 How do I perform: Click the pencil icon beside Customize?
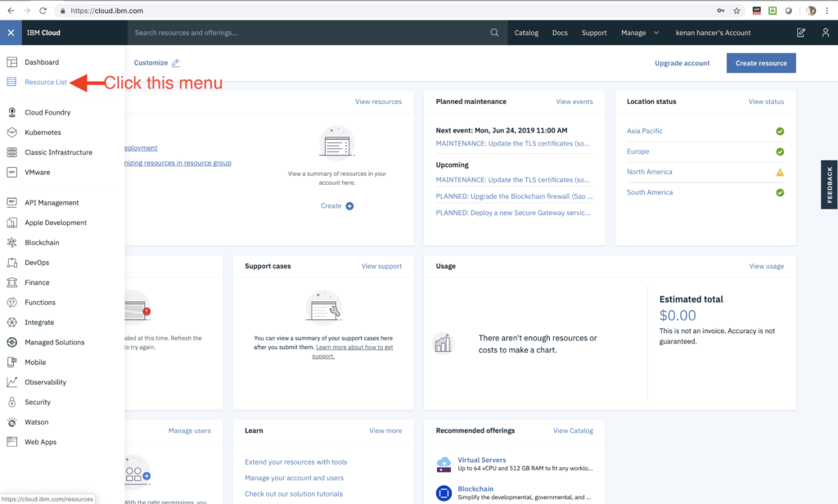pyautogui.click(x=175, y=63)
